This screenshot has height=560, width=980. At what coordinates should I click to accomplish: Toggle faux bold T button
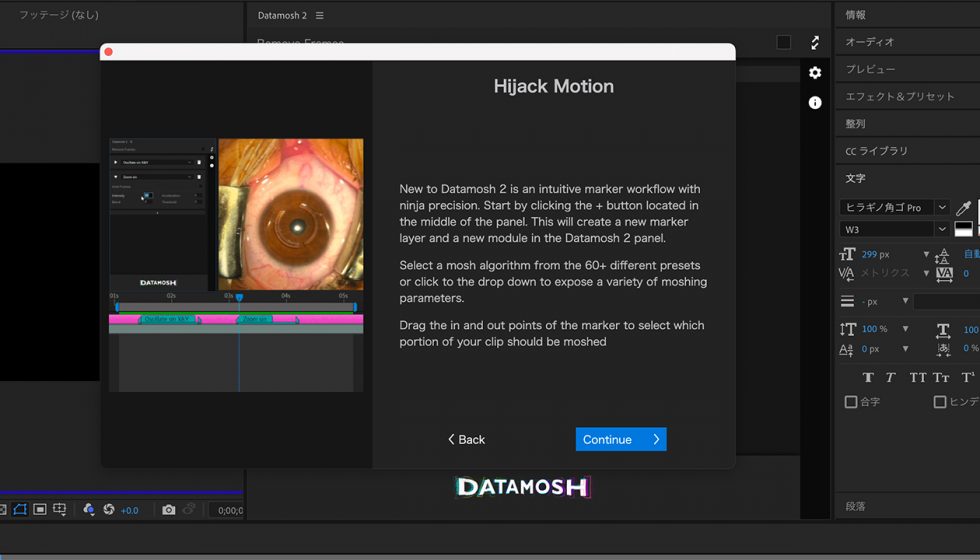pos(868,378)
